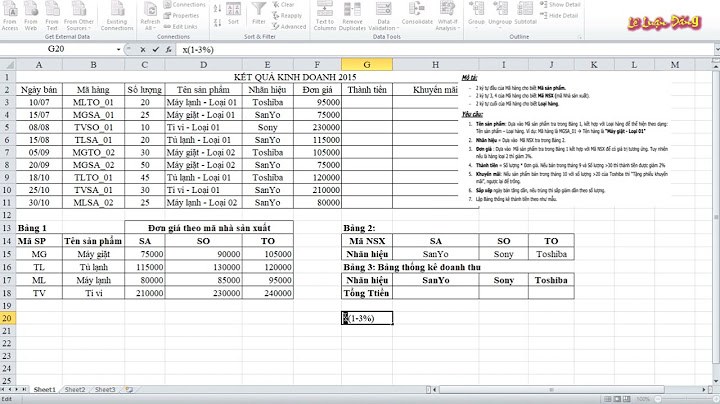Click the From Web import icon

(x=31, y=16)
